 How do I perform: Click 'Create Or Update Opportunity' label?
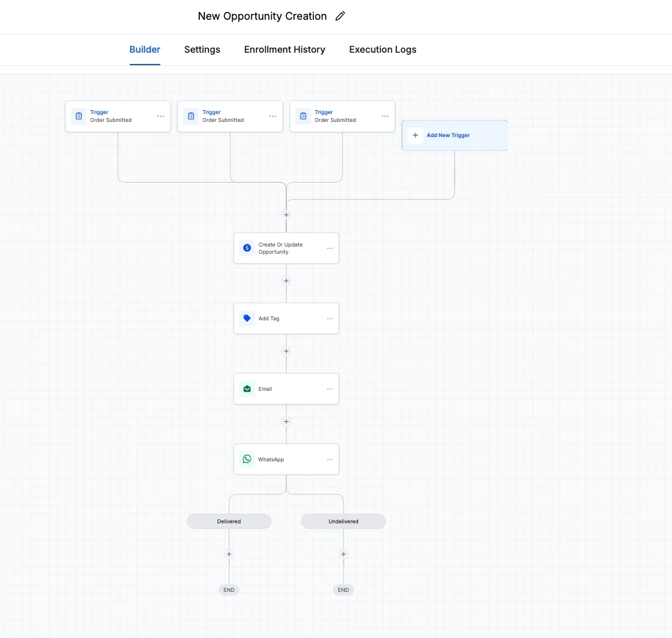(x=280, y=248)
